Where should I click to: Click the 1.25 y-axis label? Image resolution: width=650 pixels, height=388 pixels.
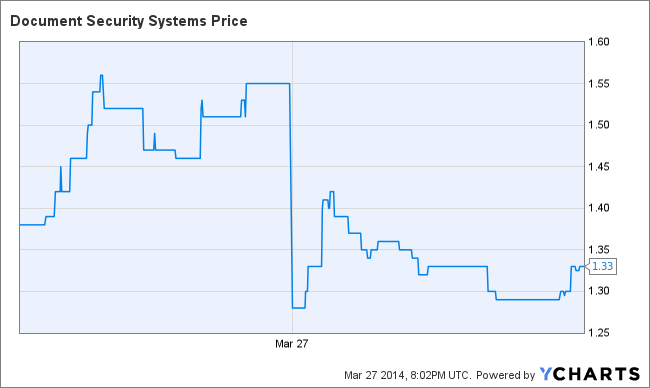point(599,332)
